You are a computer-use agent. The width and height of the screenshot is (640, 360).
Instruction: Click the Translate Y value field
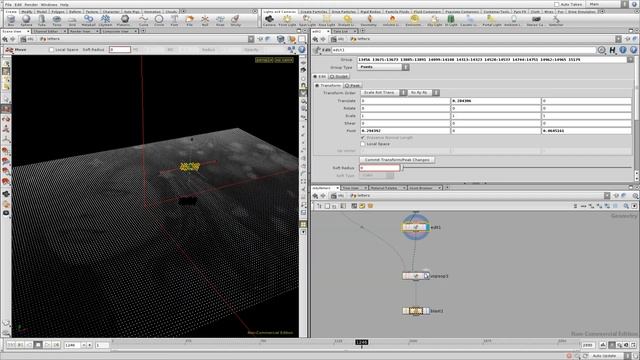pos(496,100)
